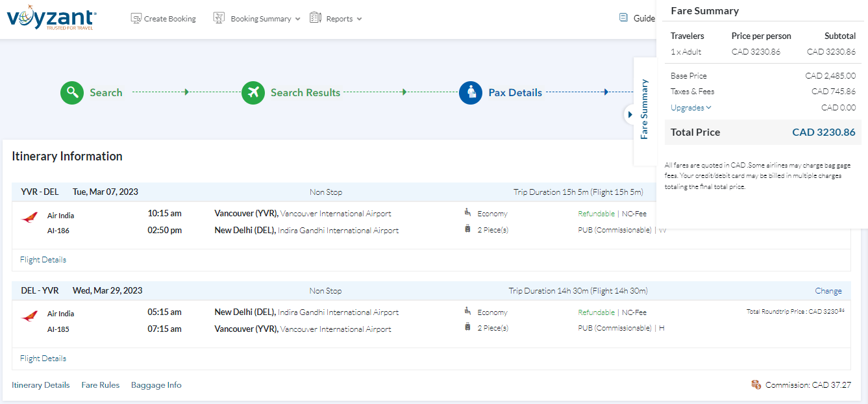Open Create Booking from the top menu
Image resolution: width=868 pixels, height=404 pixels.
pyautogui.click(x=169, y=19)
